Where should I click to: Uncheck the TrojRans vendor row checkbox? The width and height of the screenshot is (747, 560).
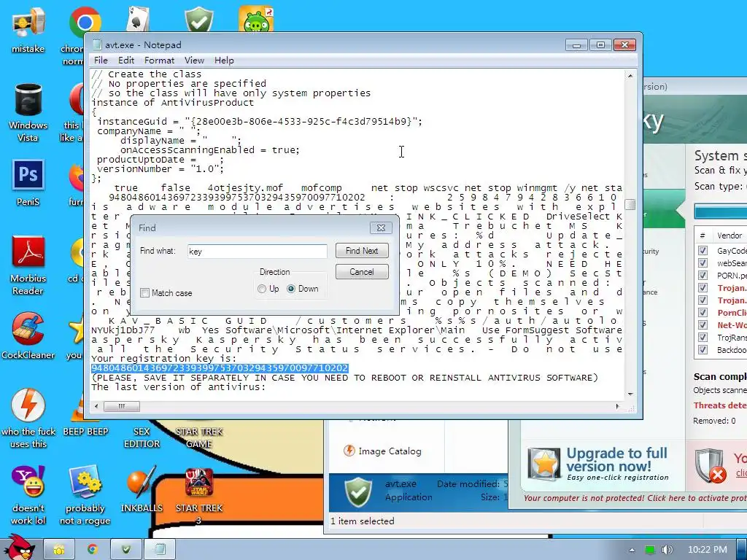click(x=703, y=337)
